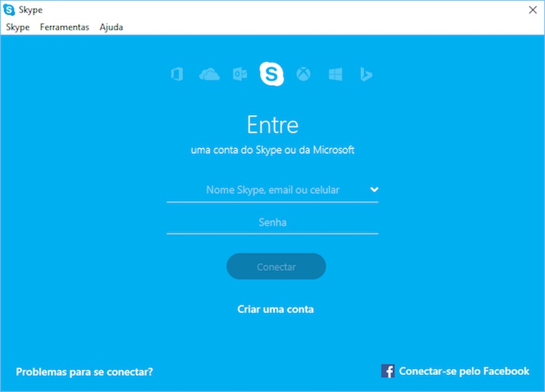The image size is (545, 392).
Task: Click the Bing icon
Action: 366,74
